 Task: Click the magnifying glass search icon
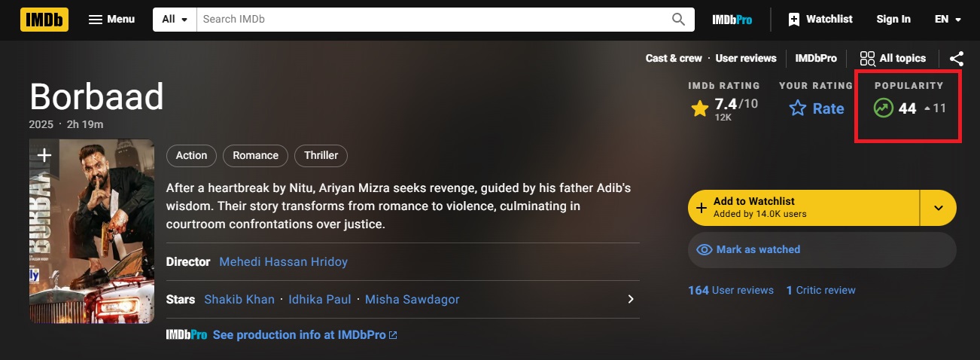pyautogui.click(x=678, y=20)
